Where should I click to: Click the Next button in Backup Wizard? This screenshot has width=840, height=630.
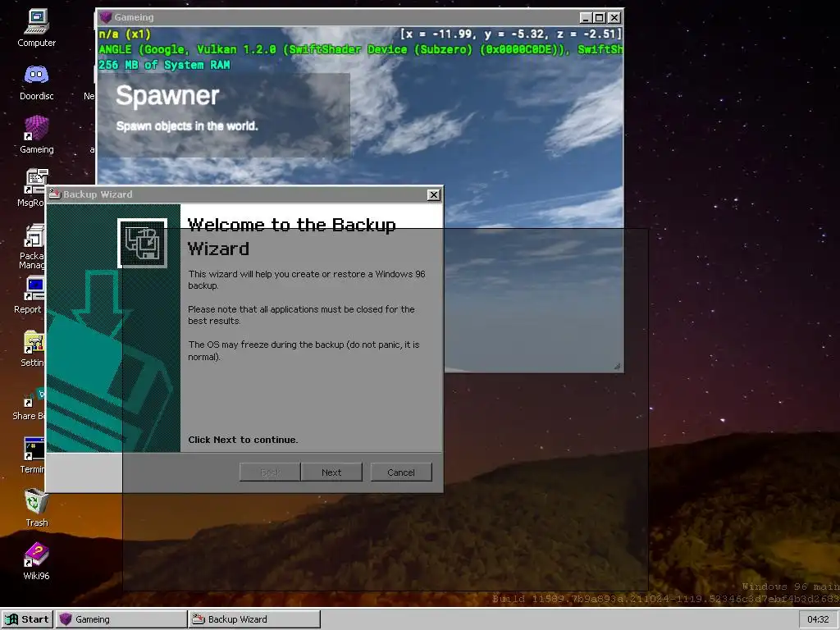coord(331,472)
